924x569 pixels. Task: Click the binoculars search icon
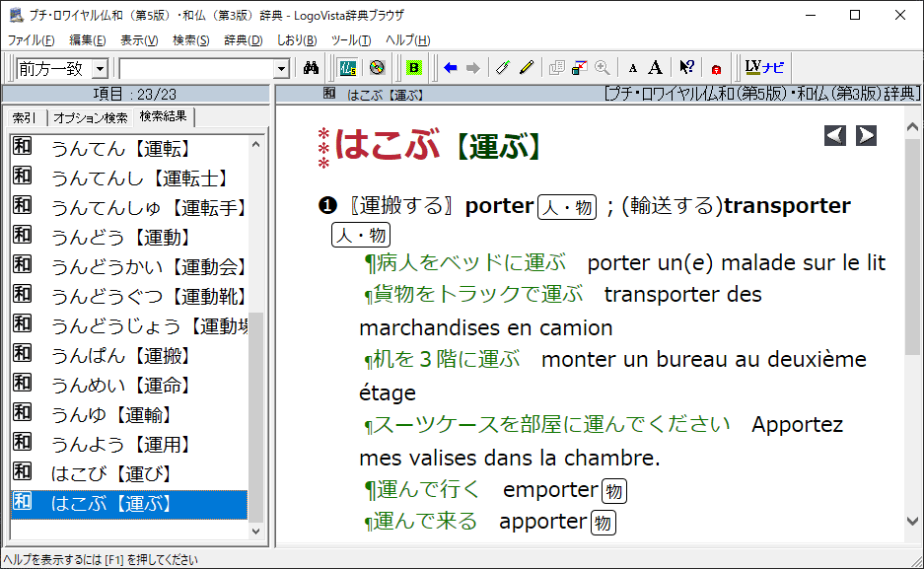coord(311,68)
